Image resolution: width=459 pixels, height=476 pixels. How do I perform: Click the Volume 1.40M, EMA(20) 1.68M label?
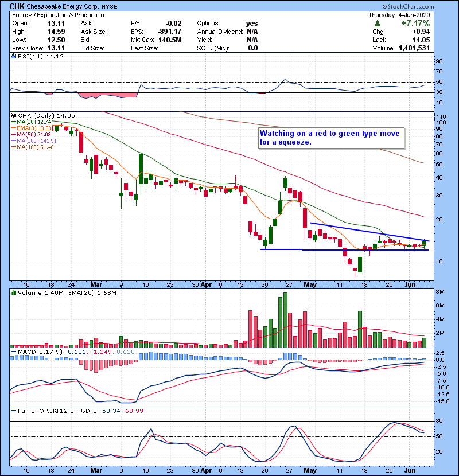pos(67,292)
